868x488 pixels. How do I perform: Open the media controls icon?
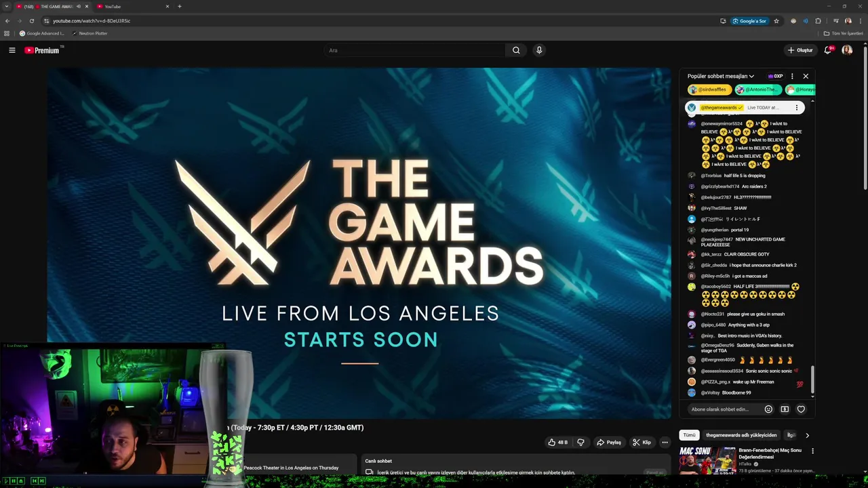click(x=835, y=21)
